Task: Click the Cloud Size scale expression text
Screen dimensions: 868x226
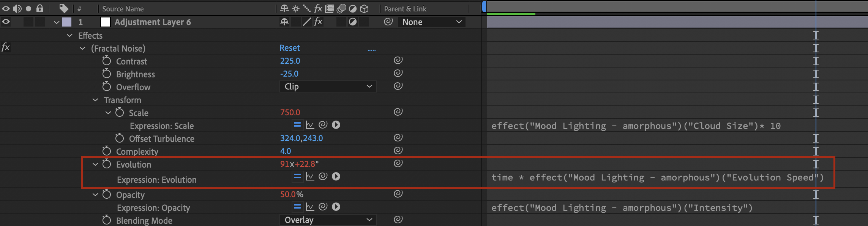Action: (636, 126)
